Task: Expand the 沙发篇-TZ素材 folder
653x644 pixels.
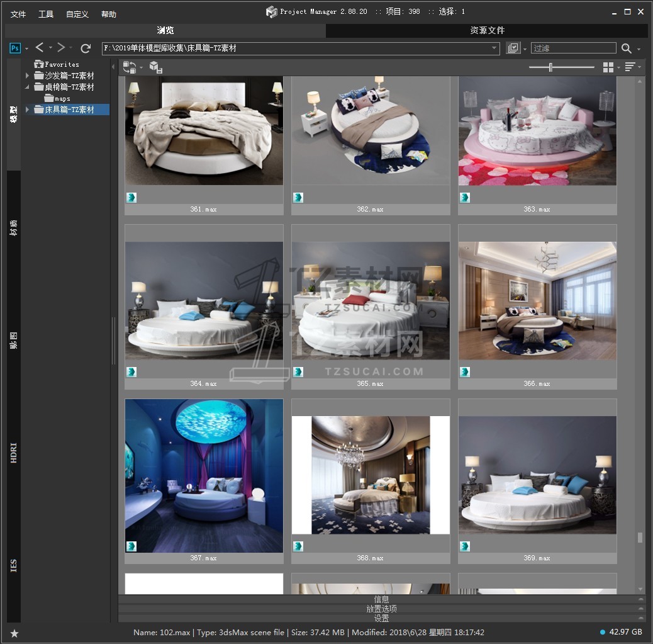Action: click(27, 76)
